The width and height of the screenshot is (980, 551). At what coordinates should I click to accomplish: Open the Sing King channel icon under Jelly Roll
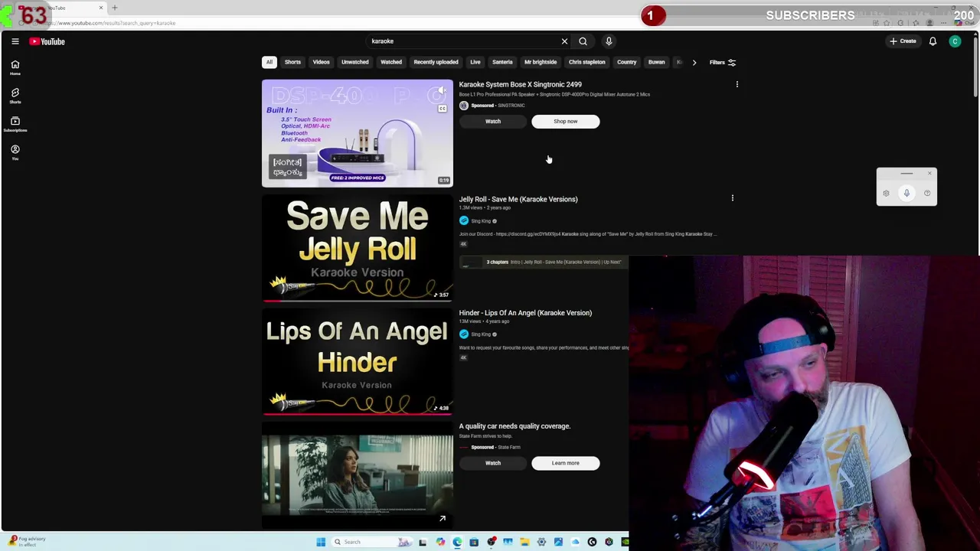tap(463, 220)
